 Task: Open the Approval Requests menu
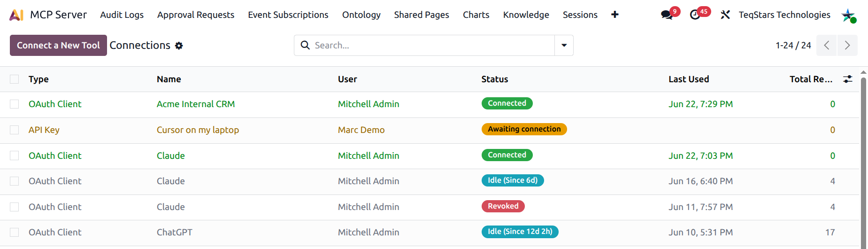point(196,15)
